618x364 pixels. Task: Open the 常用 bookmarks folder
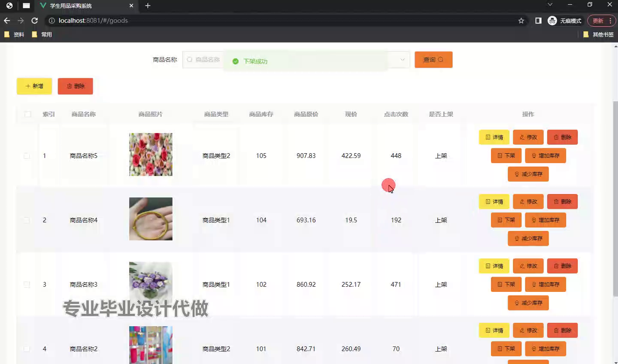click(42, 34)
